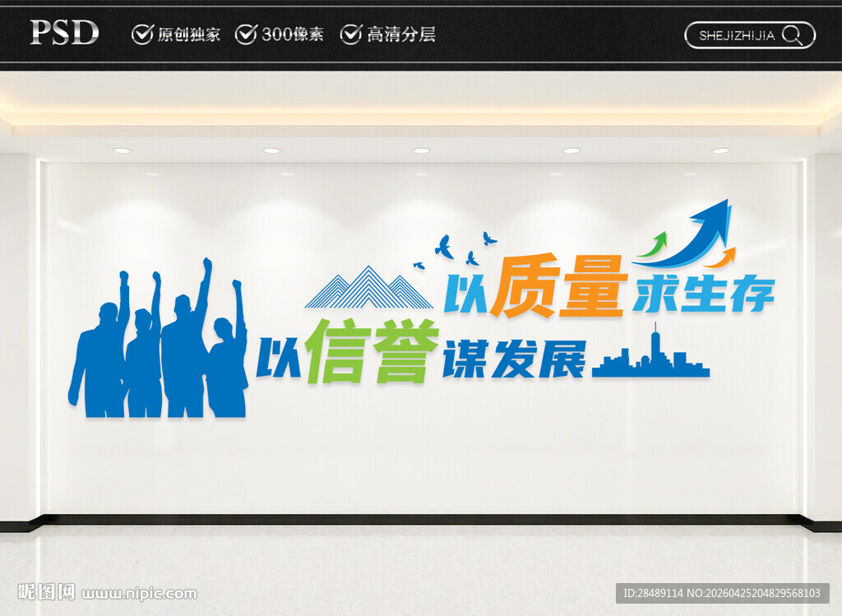Click the checkmark beside 原创独家
Viewport: 842px width, 616px height.
142,35
